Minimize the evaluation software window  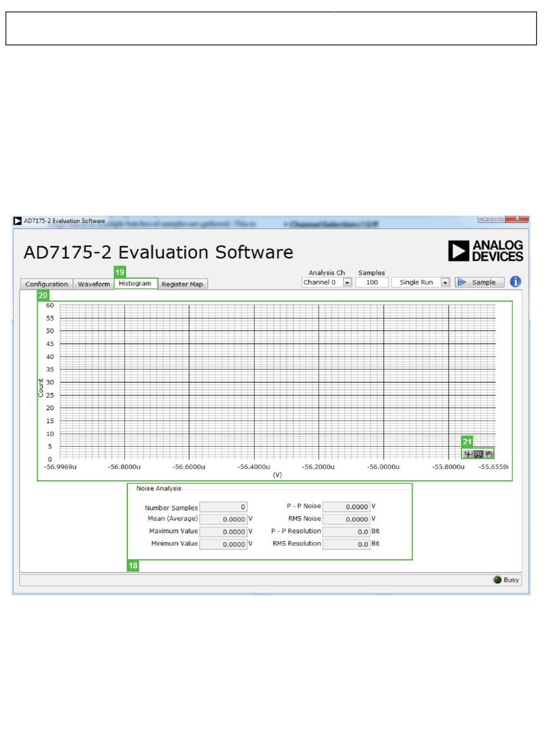tap(485, 219)
